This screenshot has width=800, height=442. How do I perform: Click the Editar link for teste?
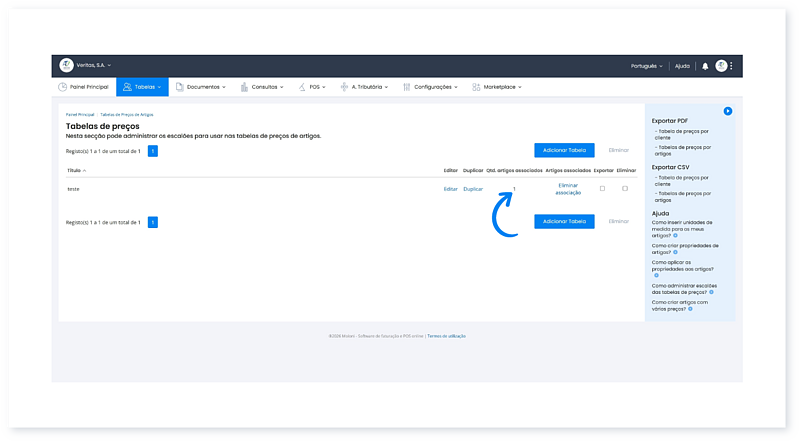pos(451,189)
